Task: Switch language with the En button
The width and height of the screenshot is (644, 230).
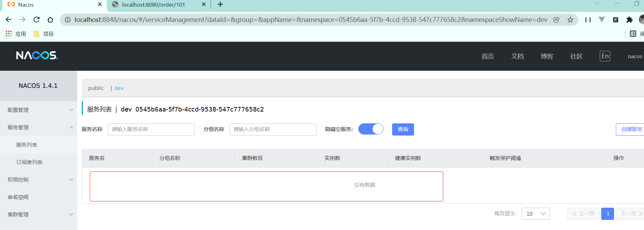Action: [x=605, y=56]
